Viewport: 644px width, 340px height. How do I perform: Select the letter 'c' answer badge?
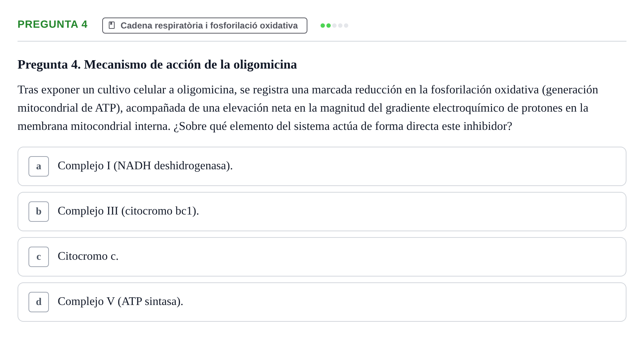[x=39, y=257]
